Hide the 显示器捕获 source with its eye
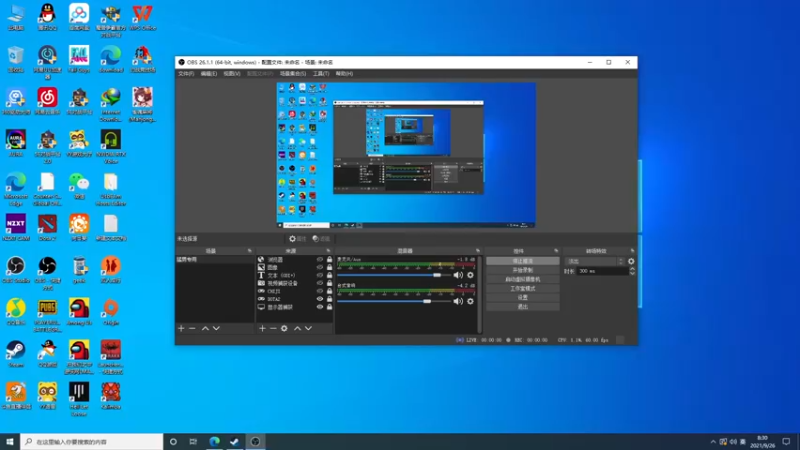This screenshot has height=450, width=800. 320,307
